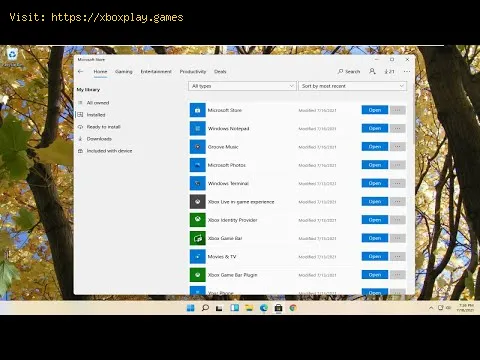The image size is (480, 360).
Task: Go back with the back arrow
Action: point(80,71)
